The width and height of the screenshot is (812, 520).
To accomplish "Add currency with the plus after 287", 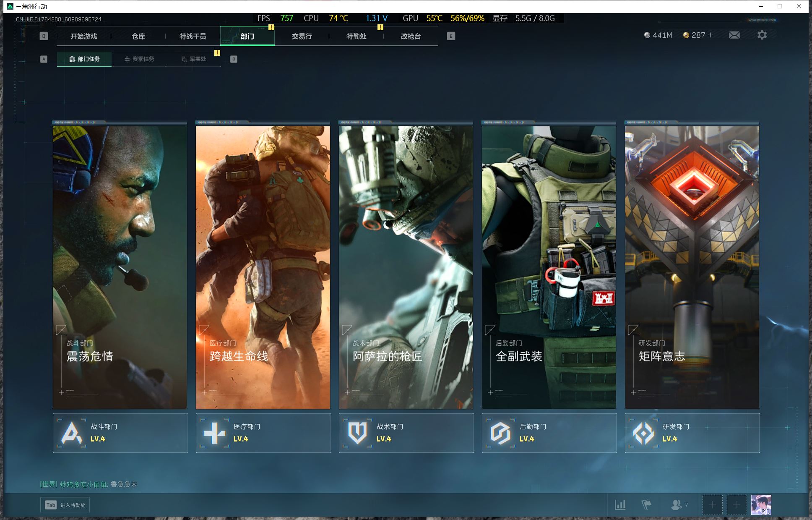I will 710,35.
